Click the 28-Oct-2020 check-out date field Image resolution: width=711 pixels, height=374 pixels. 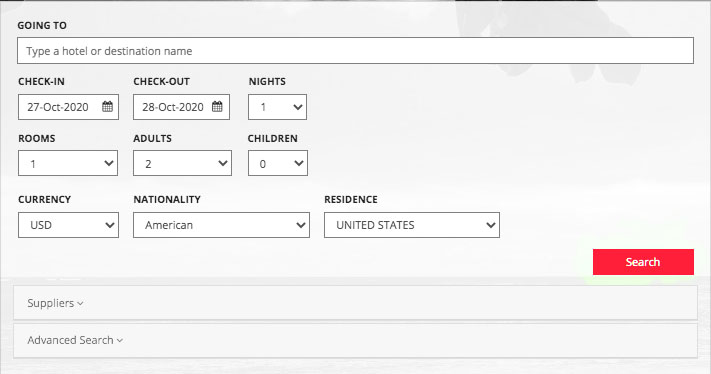181,107
